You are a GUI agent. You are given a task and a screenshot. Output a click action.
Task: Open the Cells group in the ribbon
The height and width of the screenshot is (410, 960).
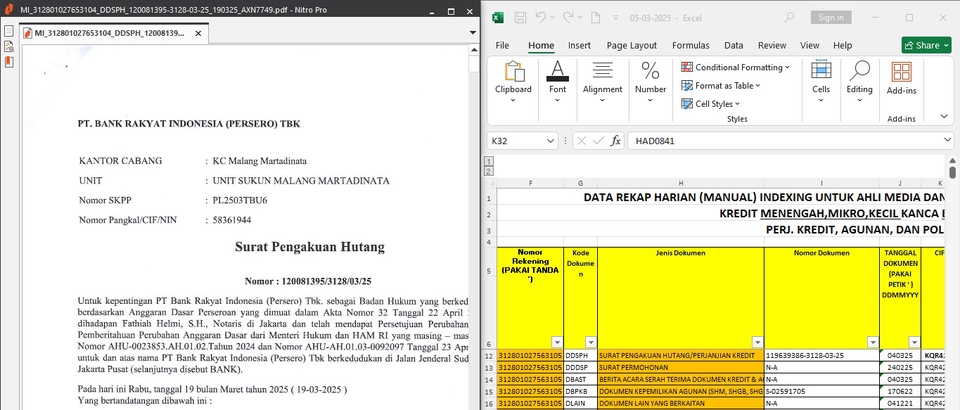point(821,83)
